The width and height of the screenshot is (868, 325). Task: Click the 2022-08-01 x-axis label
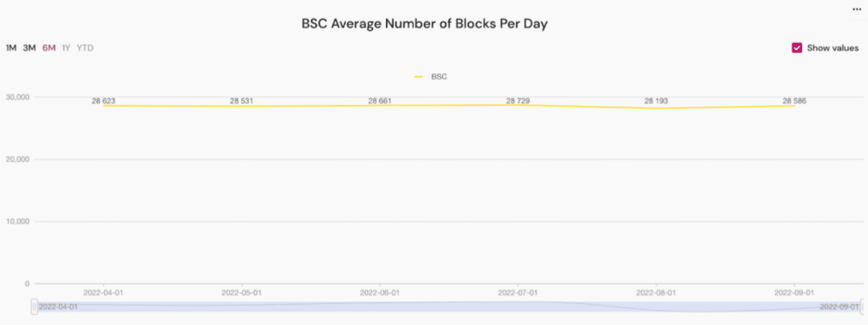(656, 292)
